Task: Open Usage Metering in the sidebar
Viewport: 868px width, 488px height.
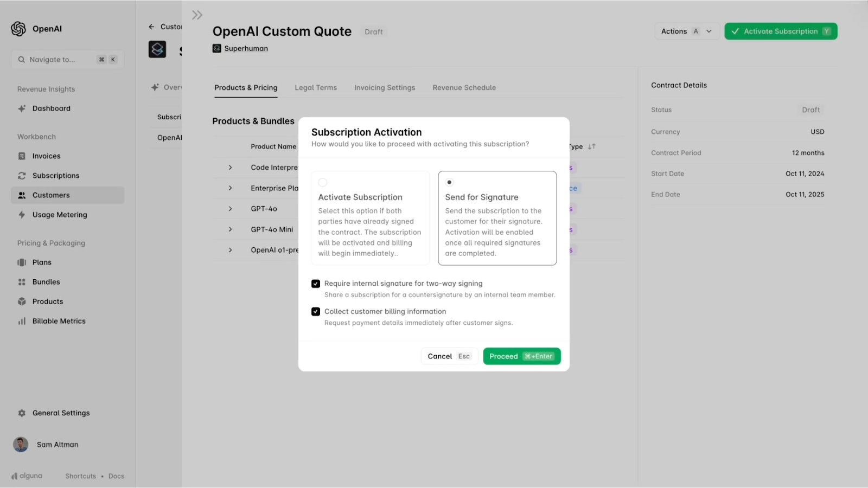Action: [59, 215]
